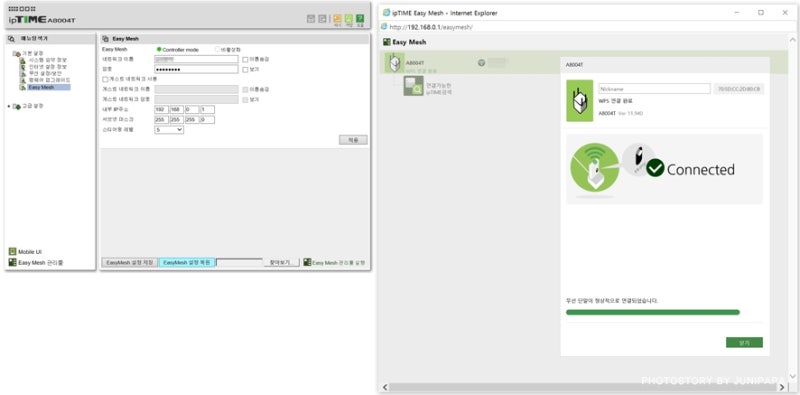Click the EasyMesh settings save button
The width and height of the screenshot is (800, 395).
pos(130,262)
